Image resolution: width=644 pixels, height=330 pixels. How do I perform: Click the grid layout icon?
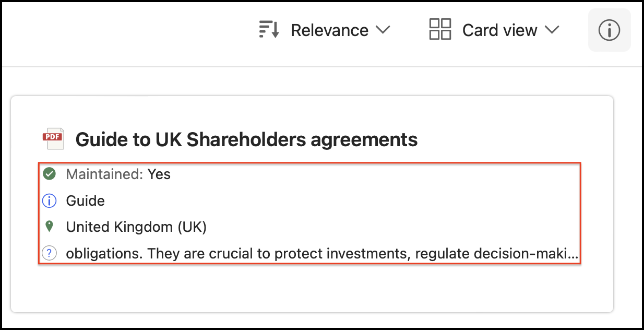pyautogui.click(x=440, y=30)
